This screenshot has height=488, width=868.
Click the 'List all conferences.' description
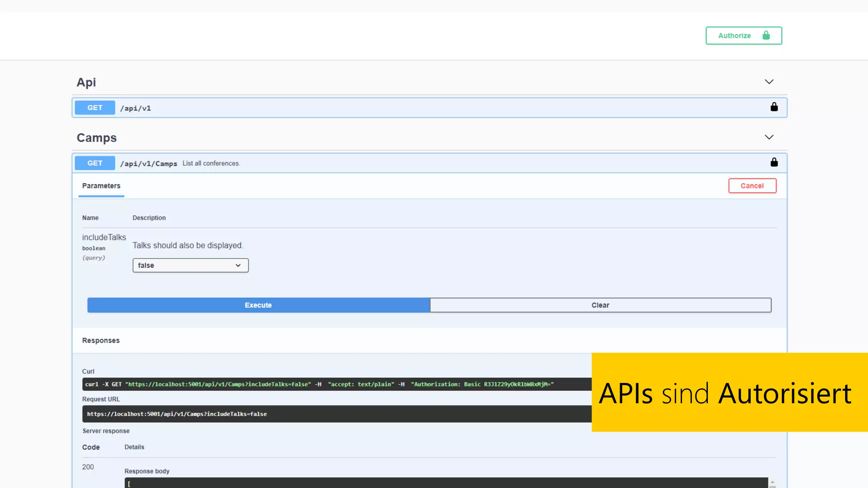coord(211,164)
